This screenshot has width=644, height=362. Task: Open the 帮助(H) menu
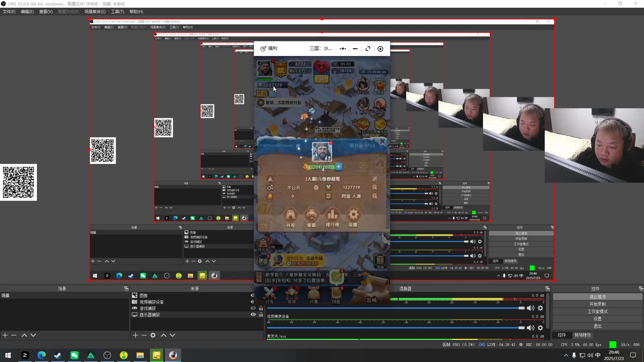[x=136, y=12]
